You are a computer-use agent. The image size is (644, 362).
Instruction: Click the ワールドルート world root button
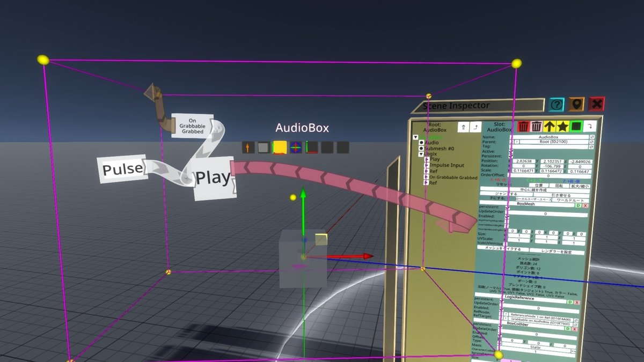570,200
